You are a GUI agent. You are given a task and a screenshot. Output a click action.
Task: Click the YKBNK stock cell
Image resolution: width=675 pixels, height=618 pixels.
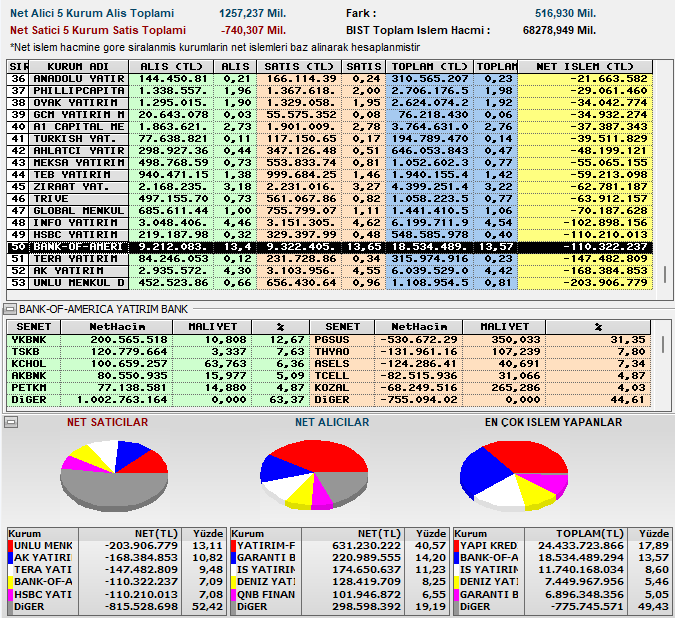click(34, 340)
